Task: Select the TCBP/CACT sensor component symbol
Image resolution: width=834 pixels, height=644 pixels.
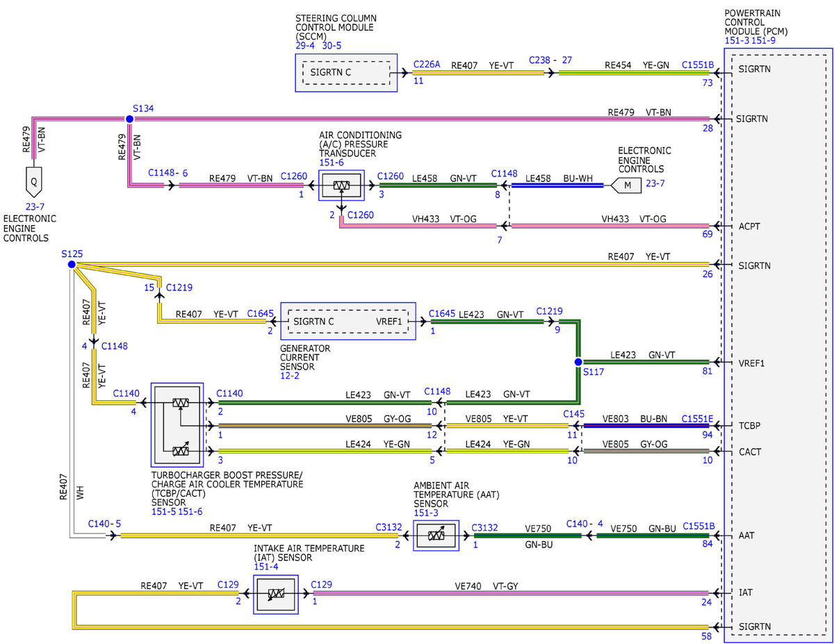Action: (x=177, y=425)
